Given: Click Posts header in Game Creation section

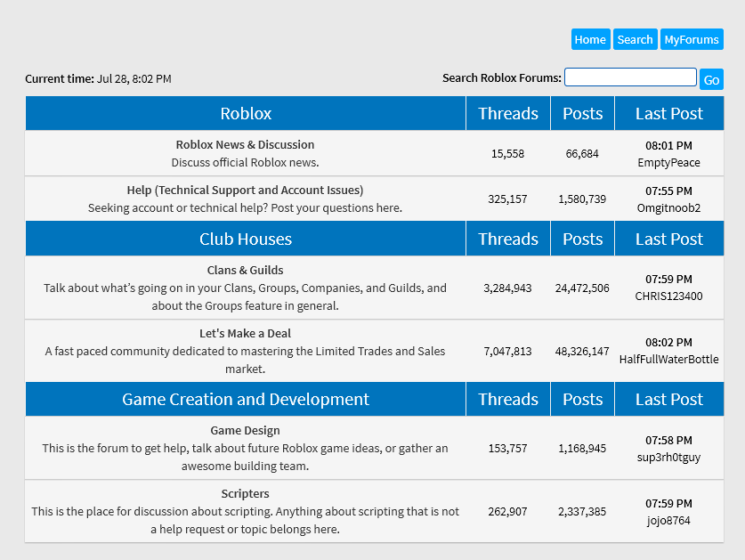Looking at the screenshot, I should pos(583,400).
